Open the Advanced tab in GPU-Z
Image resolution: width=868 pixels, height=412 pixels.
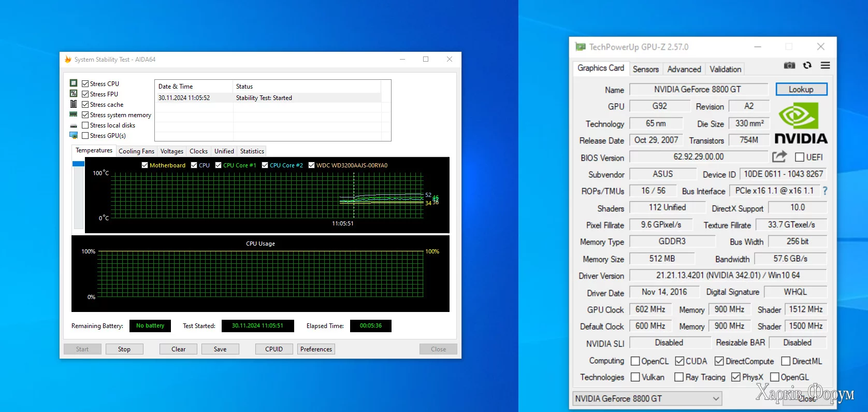tap(684, 69)
